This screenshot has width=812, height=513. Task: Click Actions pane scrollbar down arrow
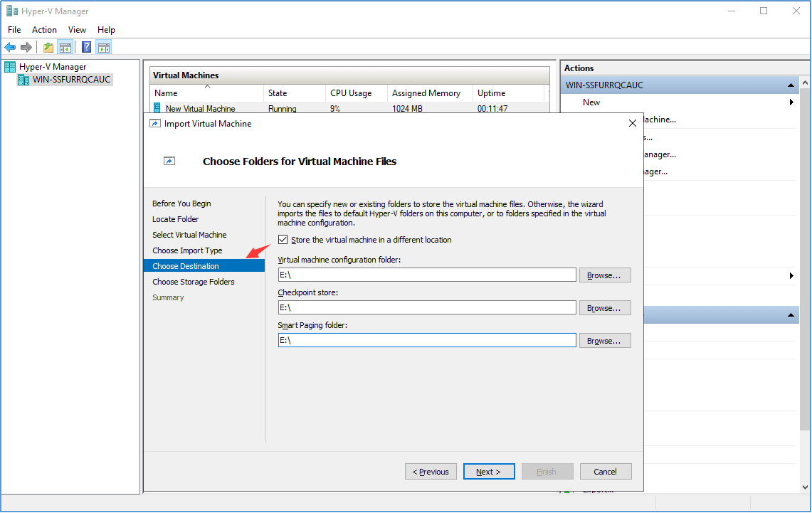tap(805, 487)
